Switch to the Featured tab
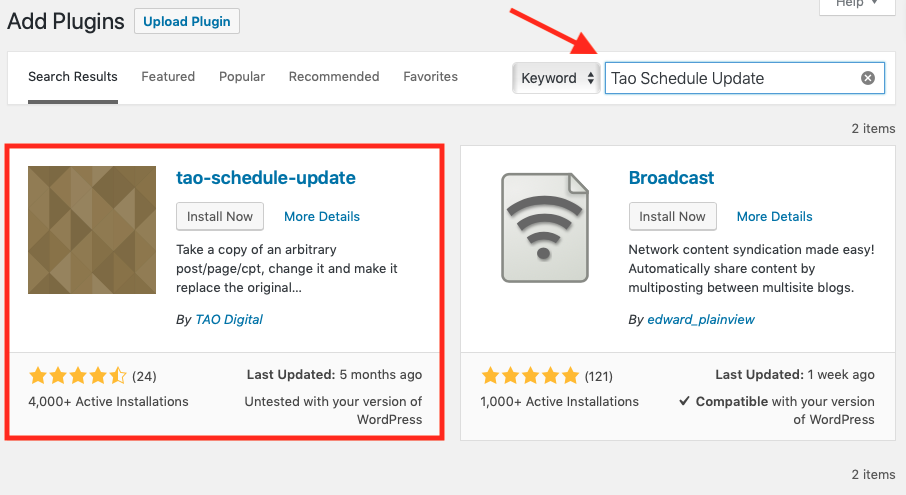Viewport: 906px width, 495px height. 168,77
